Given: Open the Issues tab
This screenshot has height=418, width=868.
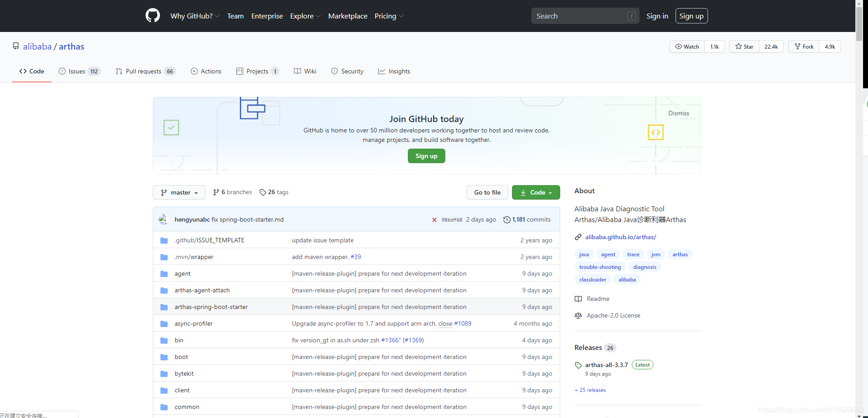Looking at the screenshot, I should tap(79, 71).
